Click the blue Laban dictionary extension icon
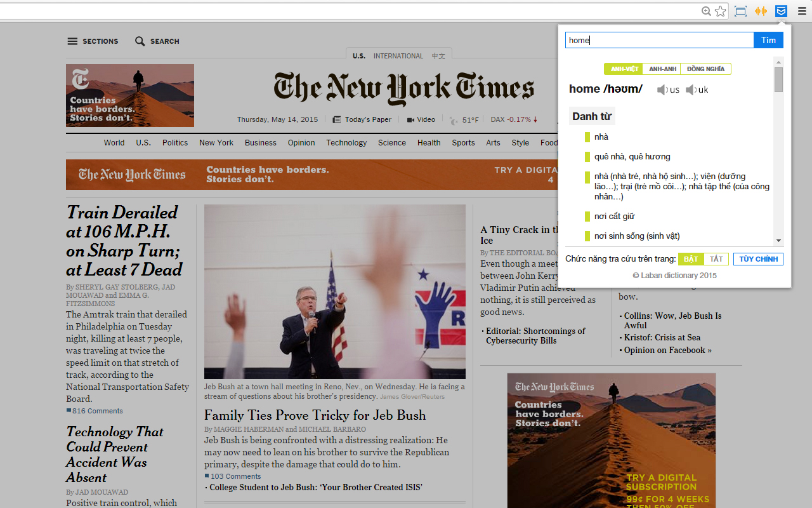Image resolution: width=812 pixels, height=508 pixels. tap(781, 11)
